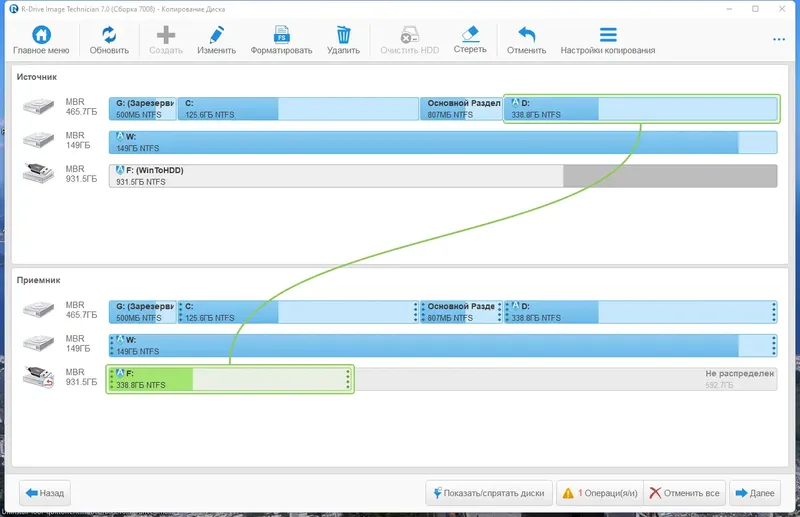Select source 149ГБ MBR disk icon

(x=38, y=140)
